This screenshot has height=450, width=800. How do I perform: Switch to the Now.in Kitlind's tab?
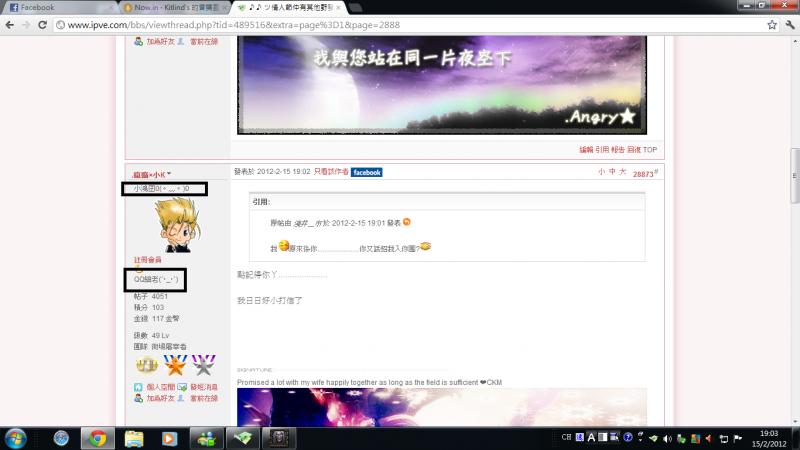(x=174, y=7)
